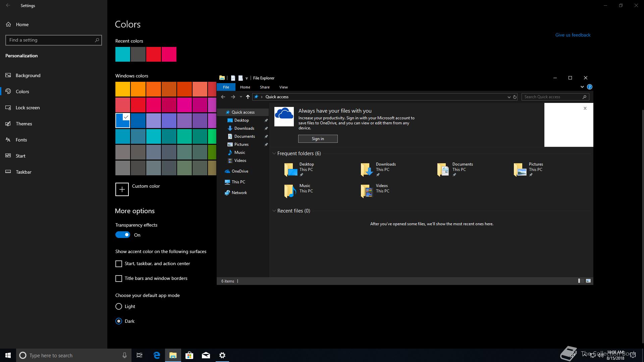Image resolution: width=644 pixels, height=362 pixels.
Task: Click back arrow in Settings title bar
Action: (x=8, y=5)
